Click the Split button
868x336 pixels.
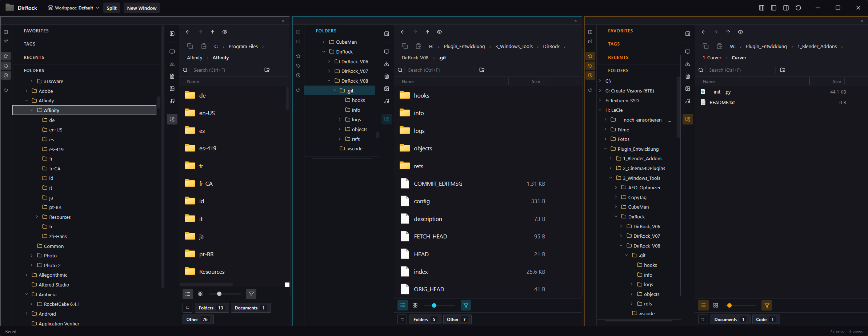click(x=111, y=8)
